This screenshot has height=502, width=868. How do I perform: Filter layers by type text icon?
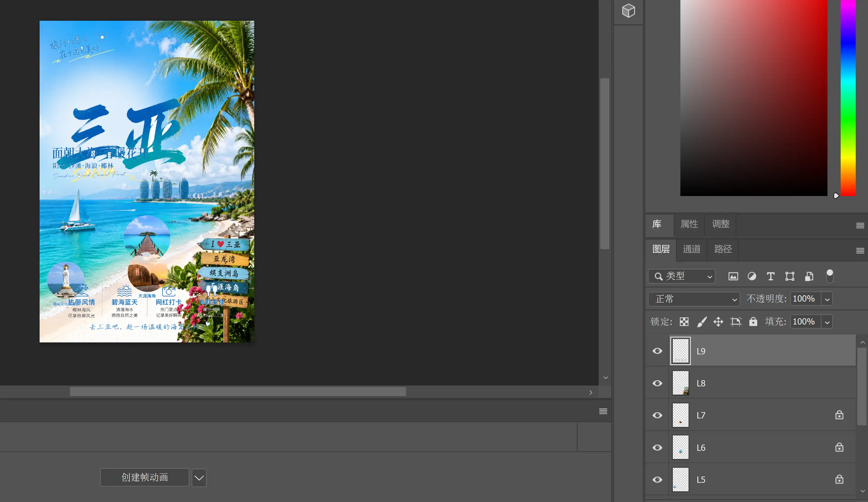pyautogui.click(x=771, y=276)
